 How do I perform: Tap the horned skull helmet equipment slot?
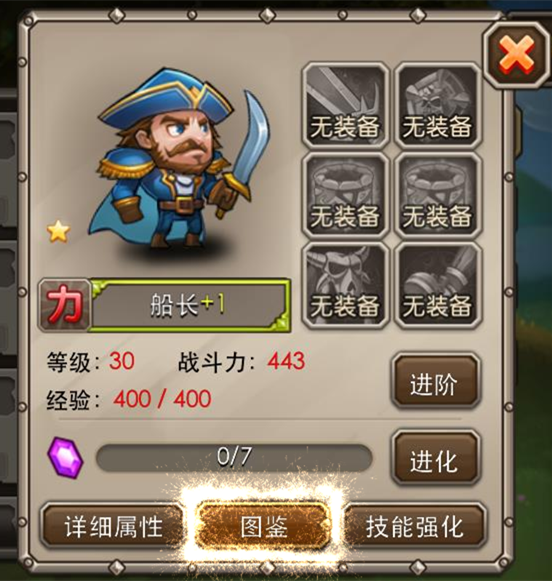(345, 285)
